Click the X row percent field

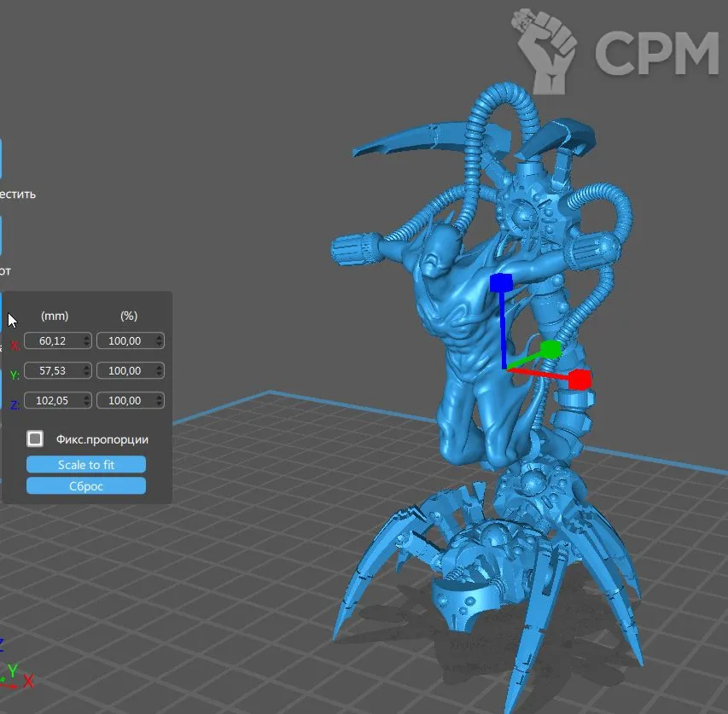coord(126,341)
